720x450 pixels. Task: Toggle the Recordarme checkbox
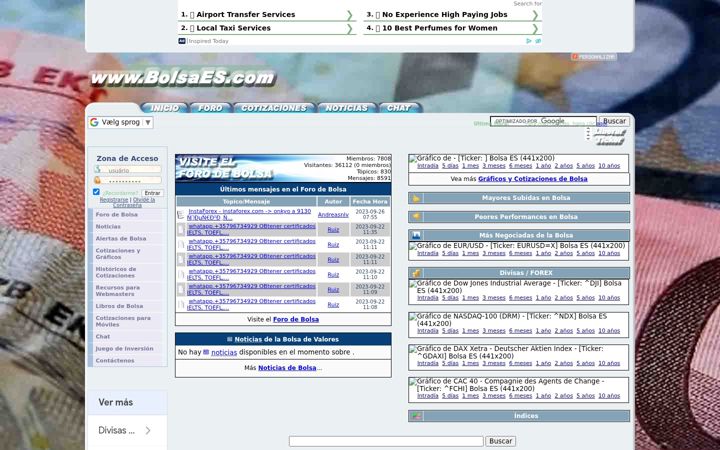pyautogui.click(x=96, y=192)
